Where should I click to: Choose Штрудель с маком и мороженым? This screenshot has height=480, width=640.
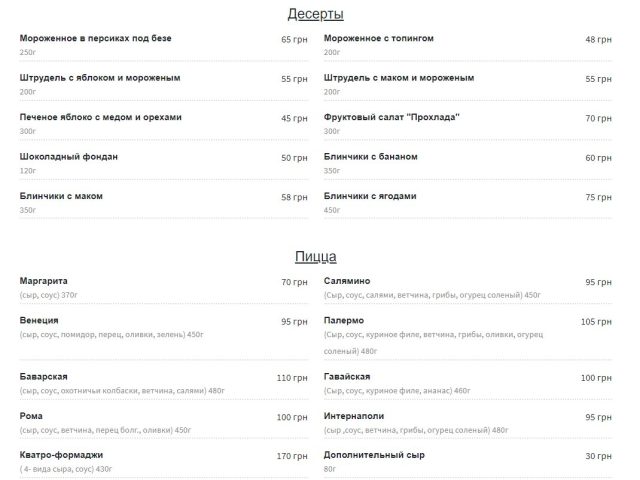point(399,78)
